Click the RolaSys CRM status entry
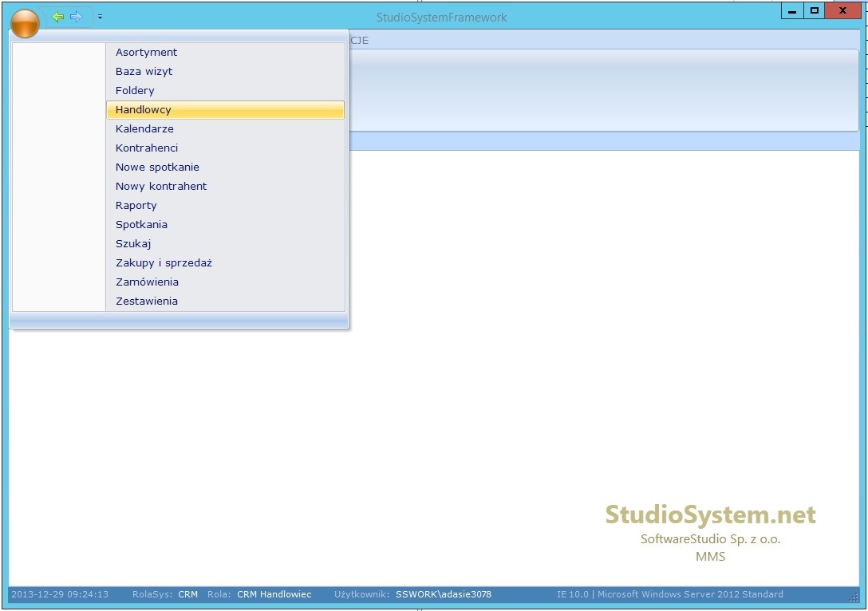 [x=165, y=594]
